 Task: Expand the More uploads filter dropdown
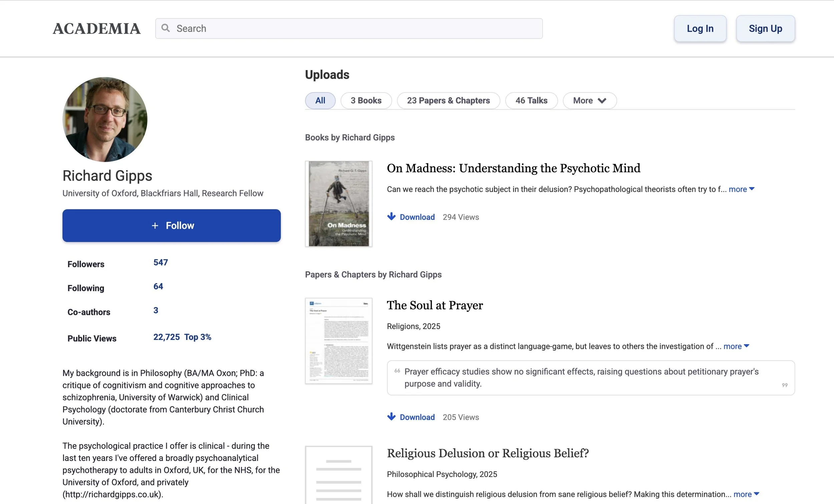[589, 100]
